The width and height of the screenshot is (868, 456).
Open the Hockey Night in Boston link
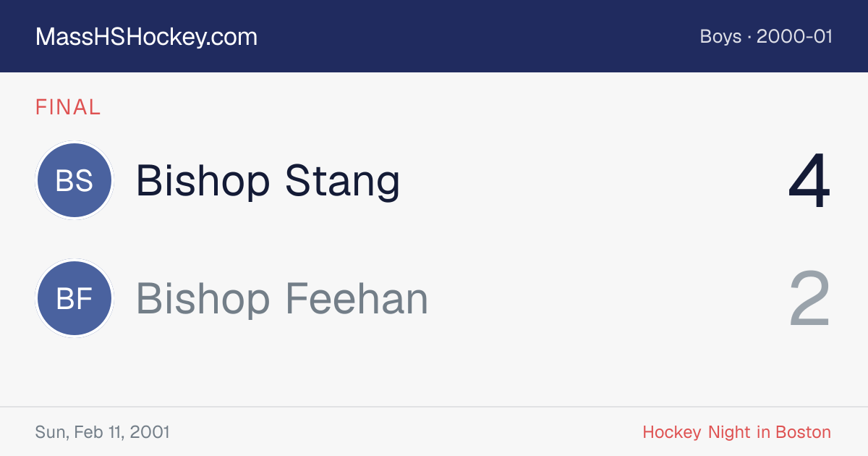(x=737, y=432)
